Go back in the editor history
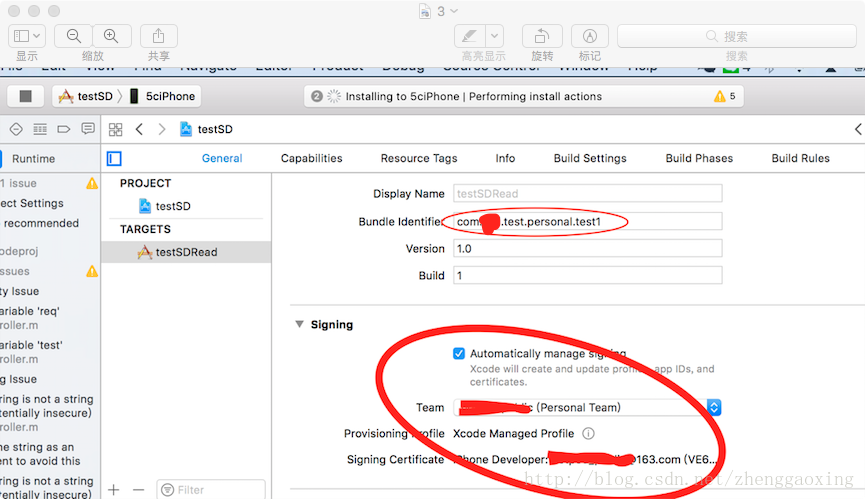The width and height of the screenshot is (865, 499). tap(140, 129)
